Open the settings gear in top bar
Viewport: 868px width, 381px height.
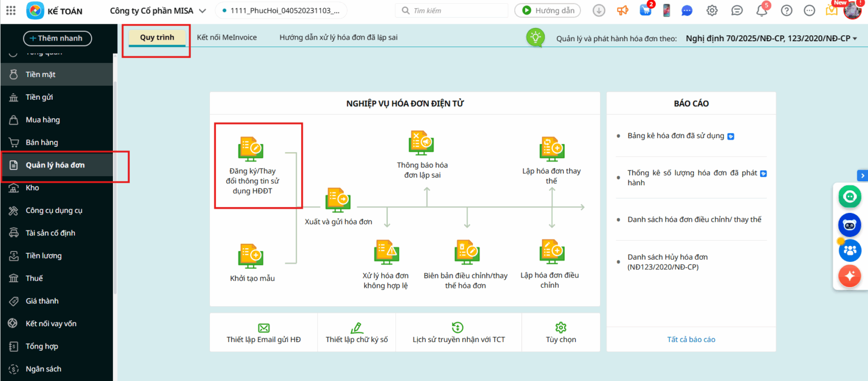[x=712, y=10]
